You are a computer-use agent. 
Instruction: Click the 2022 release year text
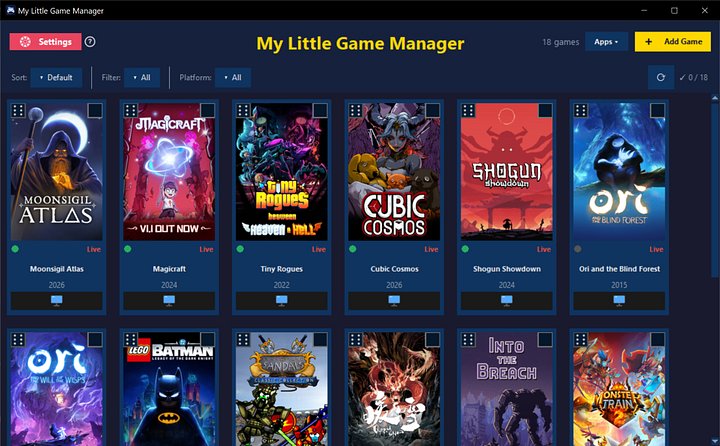pos(281,285)
